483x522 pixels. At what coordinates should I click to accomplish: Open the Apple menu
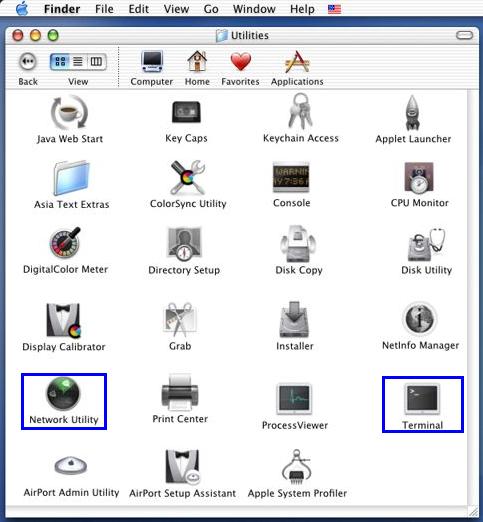click(22, 8)
